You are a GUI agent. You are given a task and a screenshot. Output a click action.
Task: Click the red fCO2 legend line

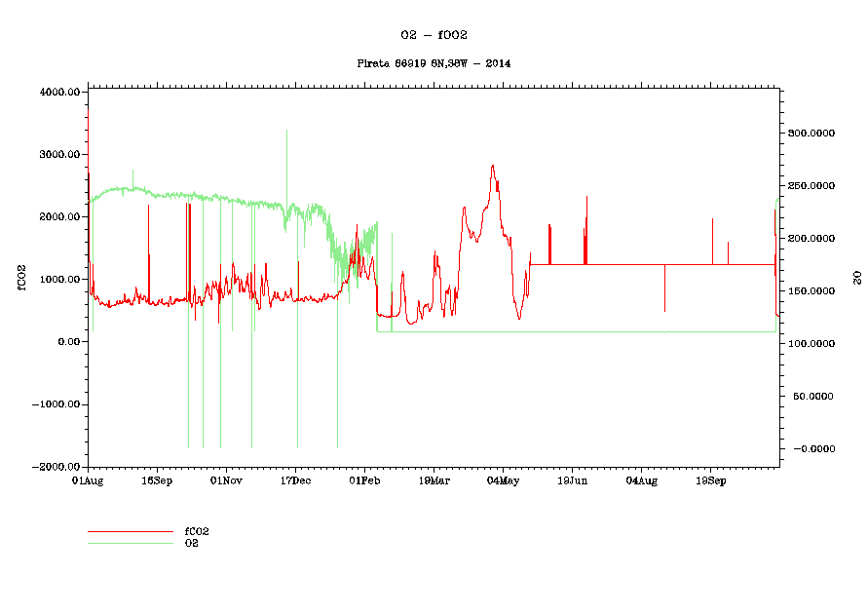pyautogui.click(x=130, y=532)
